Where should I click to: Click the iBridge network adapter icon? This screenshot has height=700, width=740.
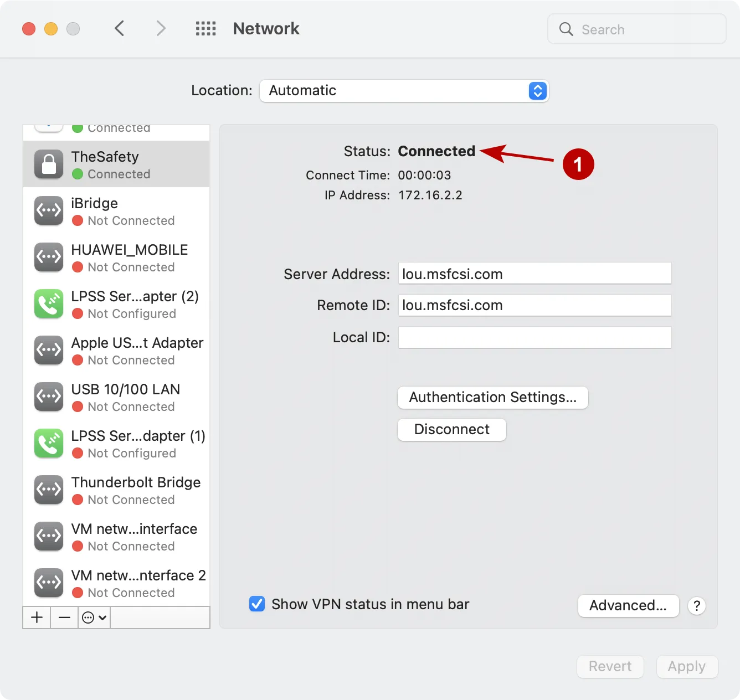pyautogui.click(x=48, y=210)
